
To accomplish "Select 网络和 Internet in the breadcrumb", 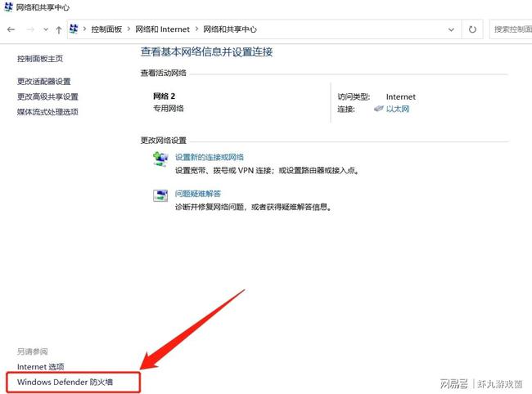I will tap(162, 29).
